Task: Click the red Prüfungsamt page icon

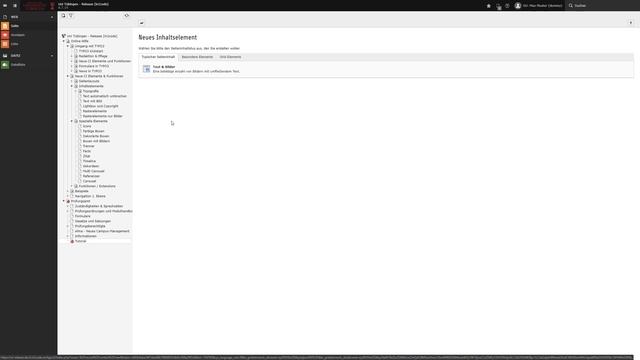Action: point(68,201)
